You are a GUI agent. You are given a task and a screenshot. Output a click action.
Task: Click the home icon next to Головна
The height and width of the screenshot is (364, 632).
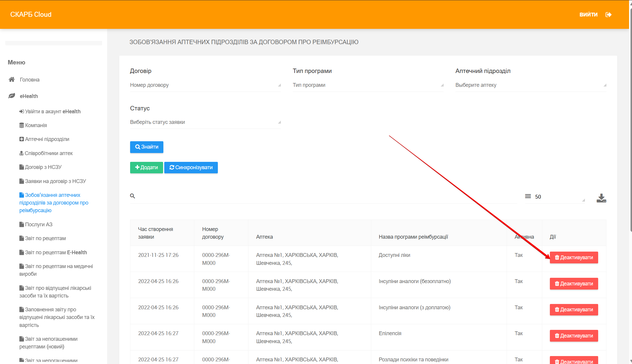point(12,79)
